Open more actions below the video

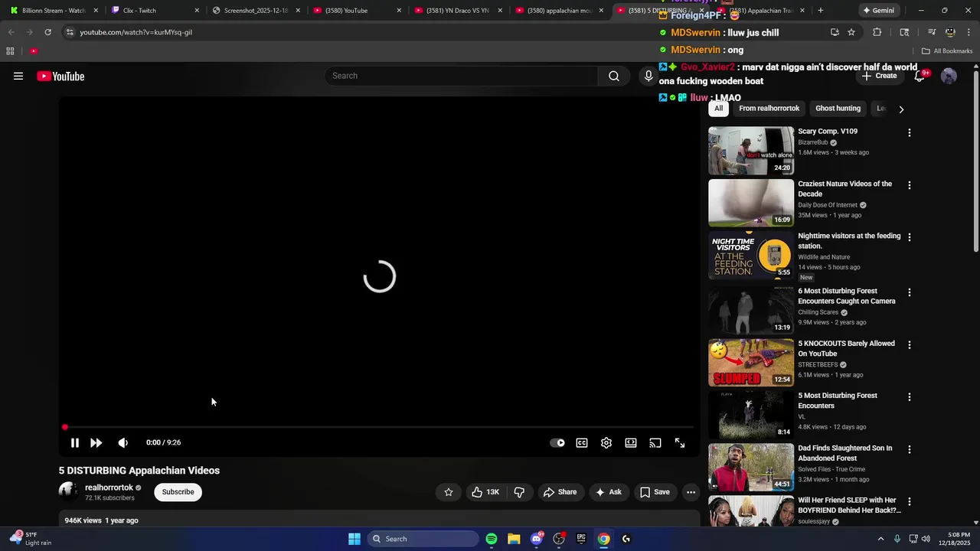pos(691,492)
